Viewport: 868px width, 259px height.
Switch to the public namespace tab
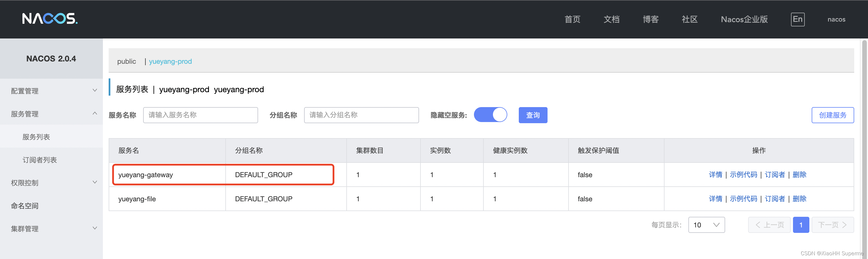tap(127, 61)
